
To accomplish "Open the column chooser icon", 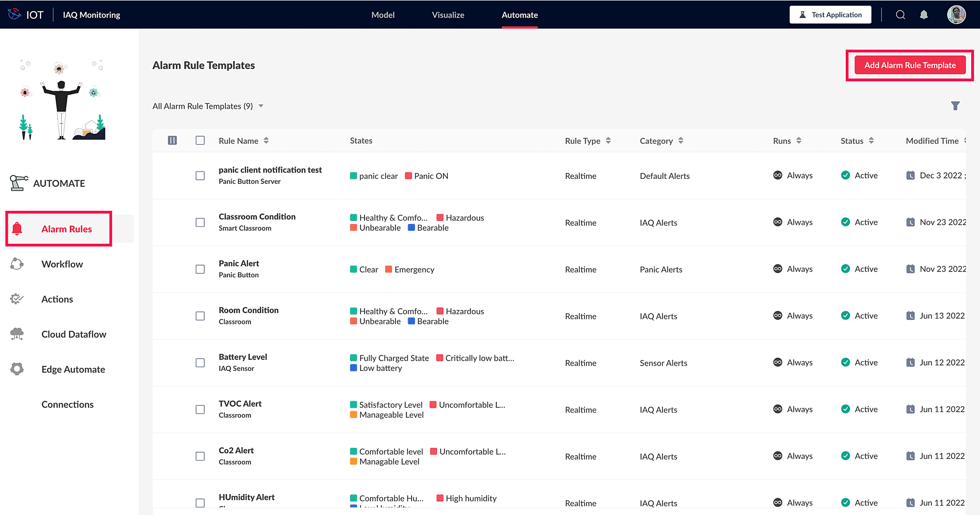I will 172,141.
